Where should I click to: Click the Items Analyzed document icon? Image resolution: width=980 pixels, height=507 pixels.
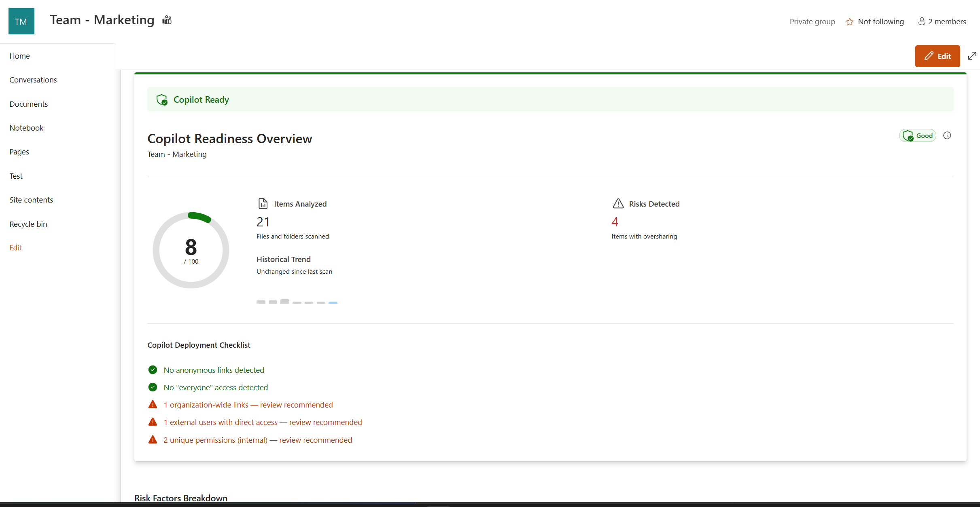tap(263, 203)
